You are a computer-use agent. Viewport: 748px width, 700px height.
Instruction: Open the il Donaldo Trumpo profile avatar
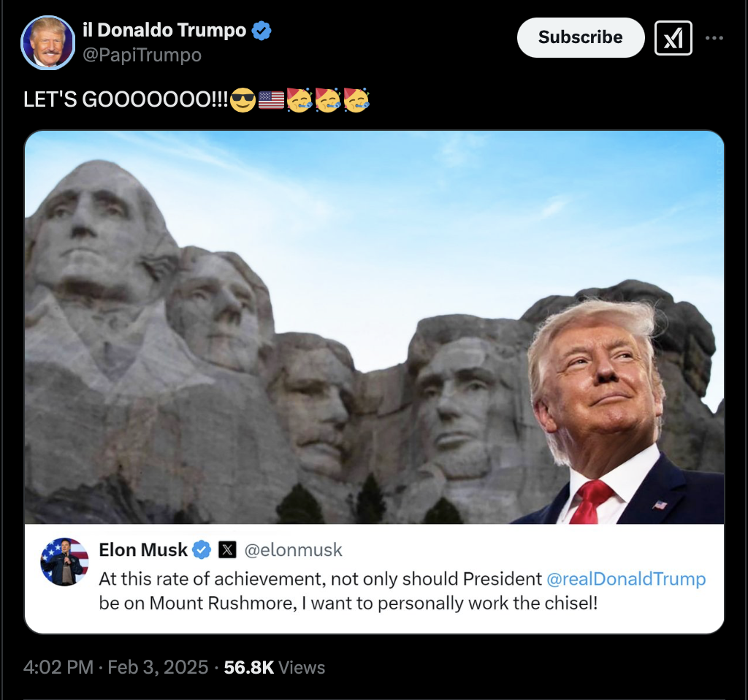click(x=47, y=43)
